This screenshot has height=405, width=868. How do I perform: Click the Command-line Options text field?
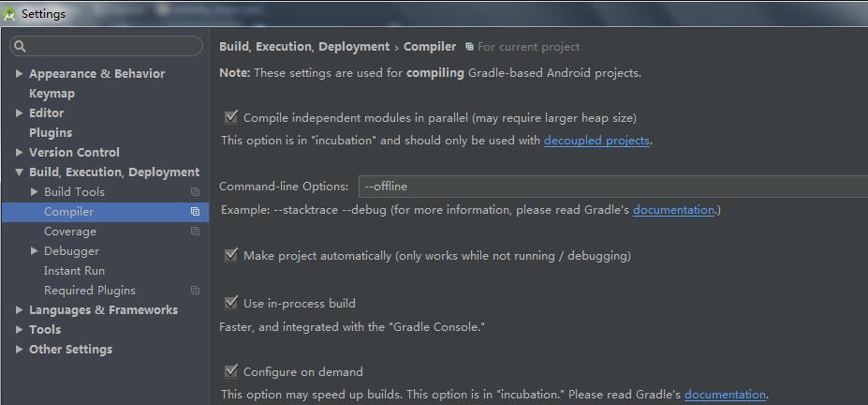(609, 187)
